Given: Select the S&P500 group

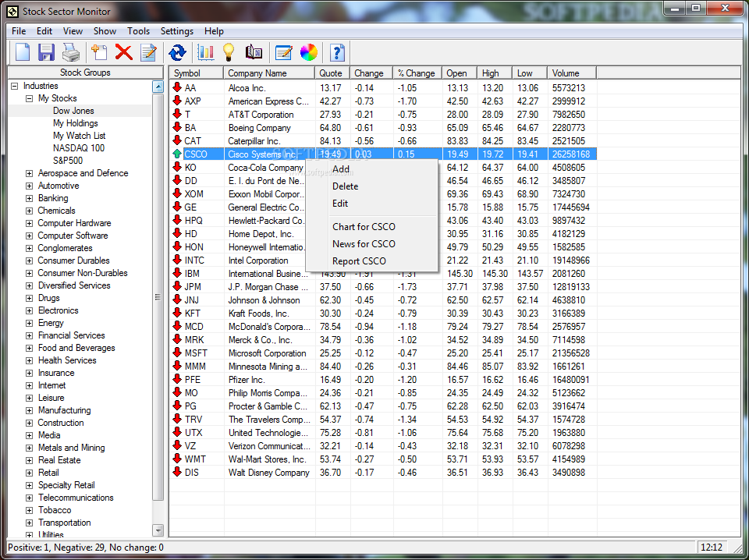Looking at the screenshot, I should pyautogui.click(x=68, y=161).
